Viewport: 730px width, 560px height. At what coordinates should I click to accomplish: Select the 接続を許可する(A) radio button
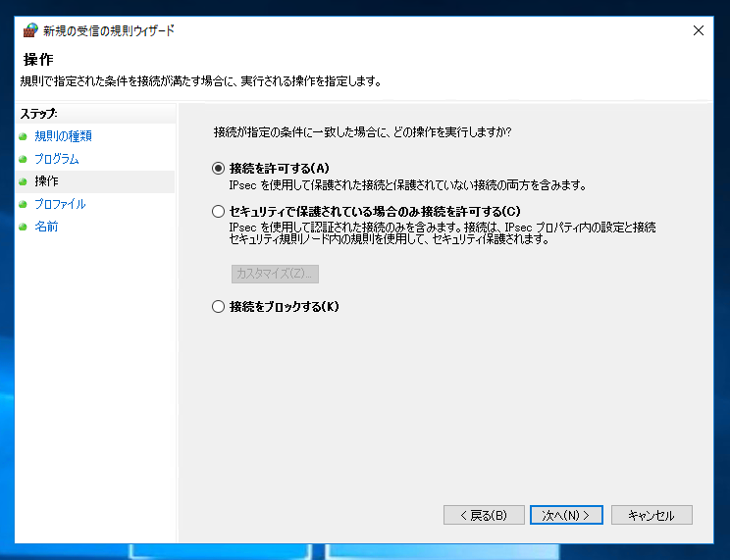(218, 168)
